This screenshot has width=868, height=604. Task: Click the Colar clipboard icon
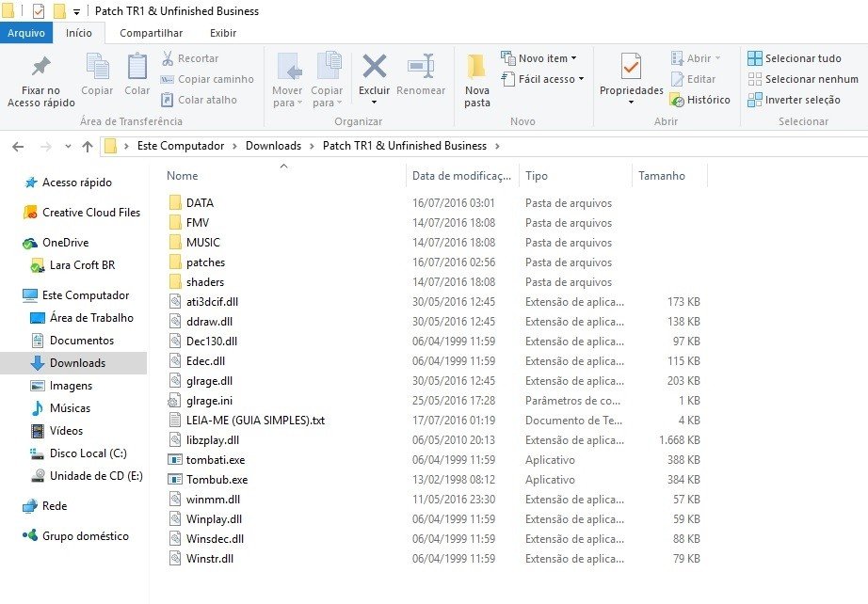137,68
